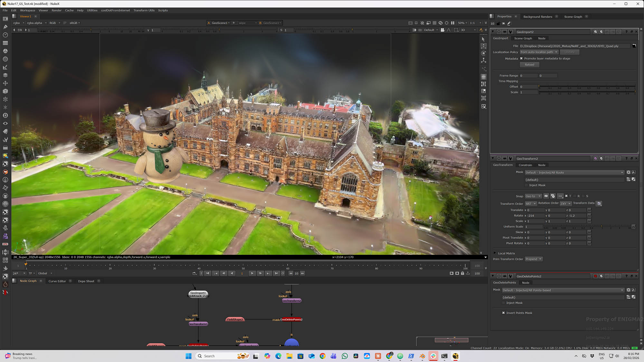Screen dimensions: 644x362
Task: Switch to the Curve Editor tab
Action: [x=57, y=281]
